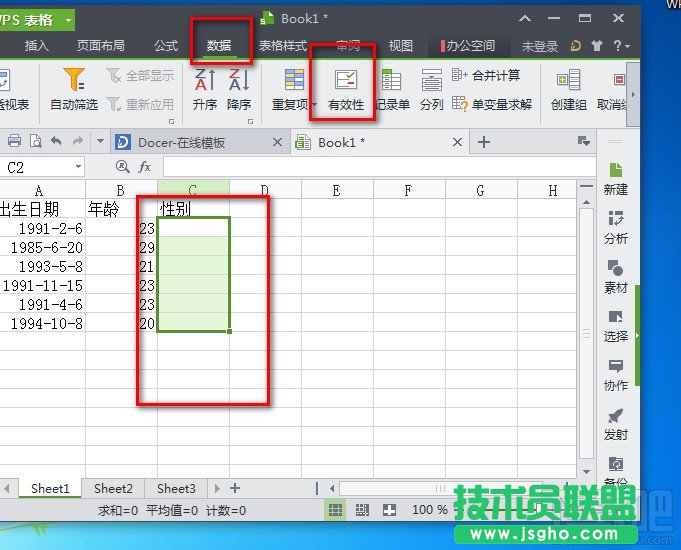The image size is (681, 550).
Task: Open the WPS 表格 application menu dropdown
Action: tap(68, 20)
